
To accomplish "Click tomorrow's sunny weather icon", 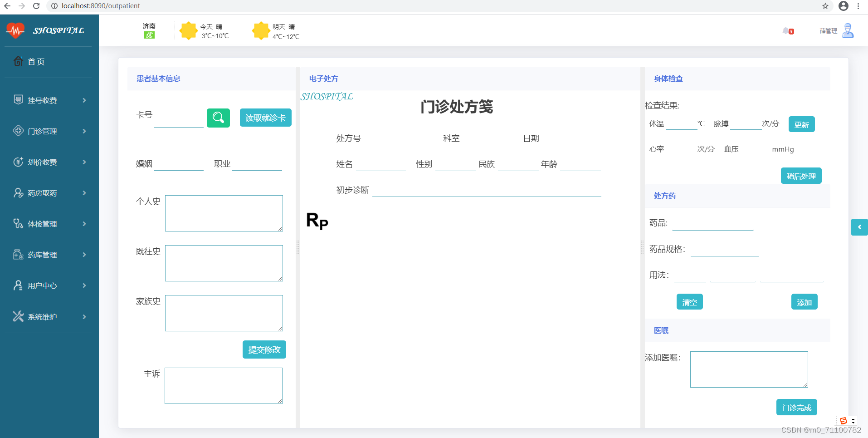I will point(261,31).
